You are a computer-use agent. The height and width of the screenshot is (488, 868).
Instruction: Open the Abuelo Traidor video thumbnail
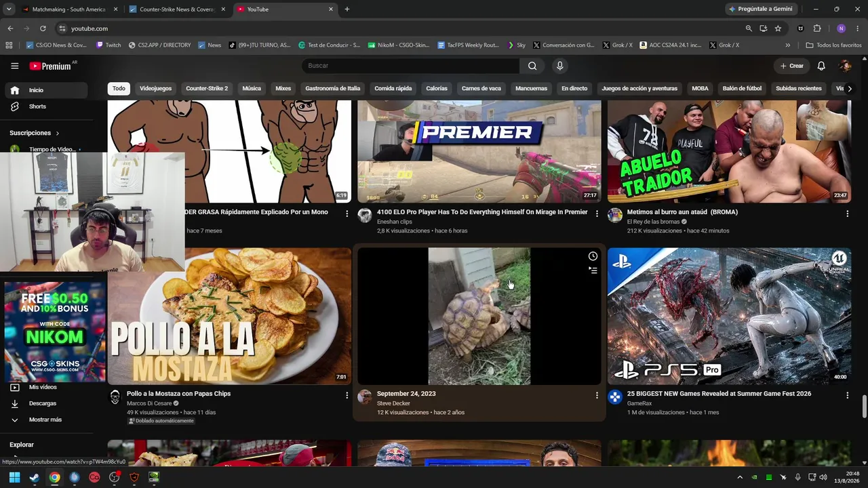click(729, 152)
